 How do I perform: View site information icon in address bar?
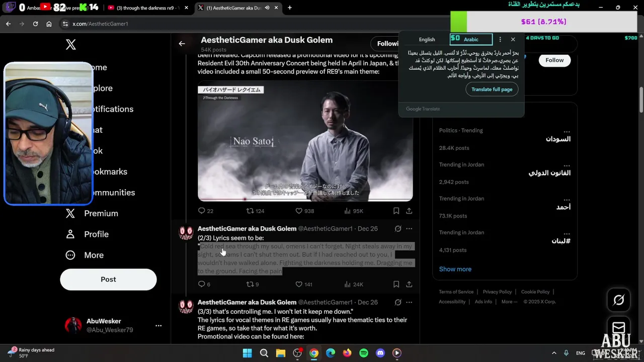[x=64, y=24]
